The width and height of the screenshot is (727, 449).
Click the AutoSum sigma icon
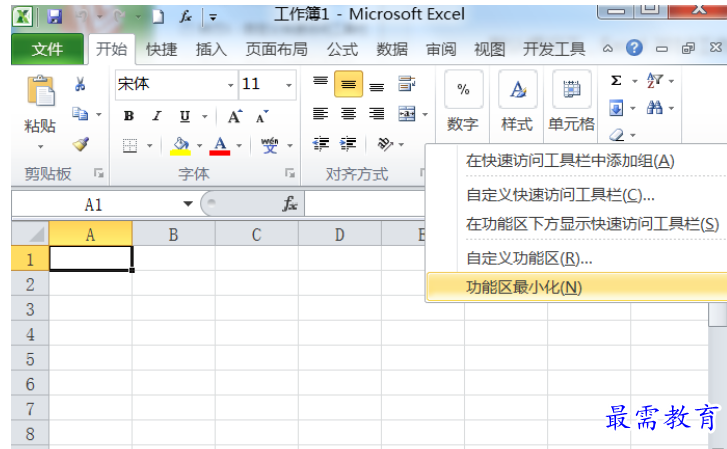[x=616, y=81]
